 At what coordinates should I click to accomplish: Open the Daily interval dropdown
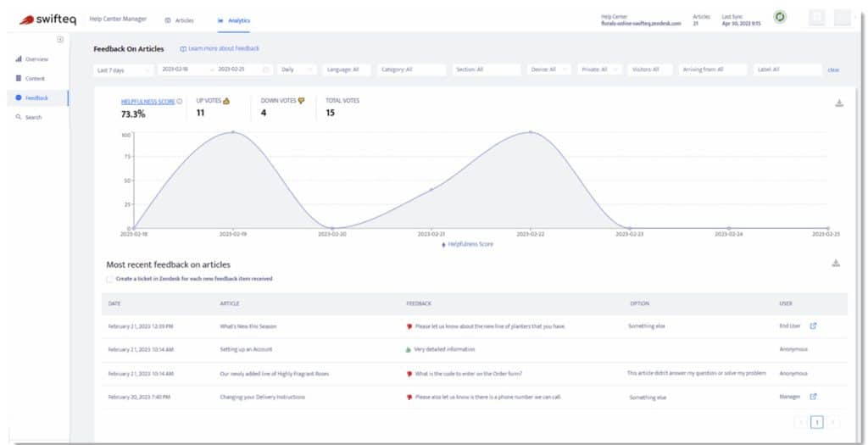[x=297, y=70]
